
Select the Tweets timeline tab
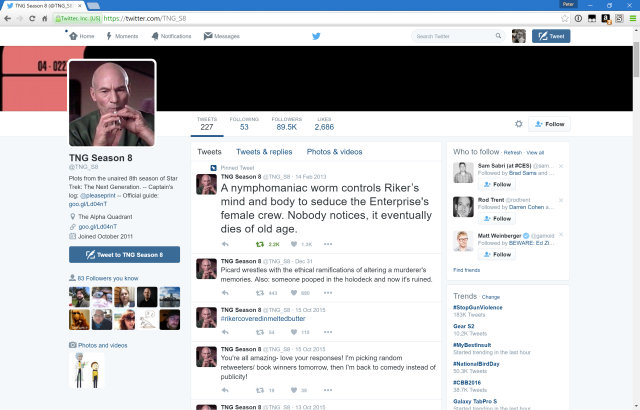(209, 152)
